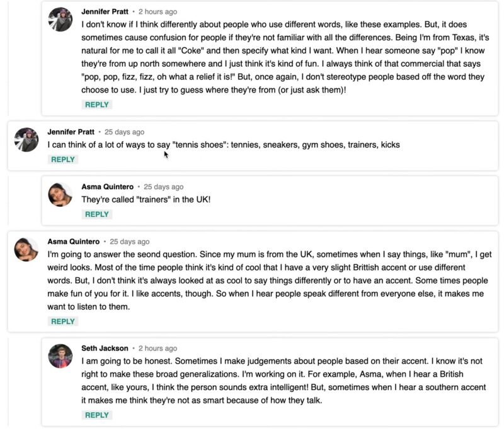
Task: Click the "2 hours ago" timestamp on Seth's comment
Action: pyautogui.click(x=157, y=349)
